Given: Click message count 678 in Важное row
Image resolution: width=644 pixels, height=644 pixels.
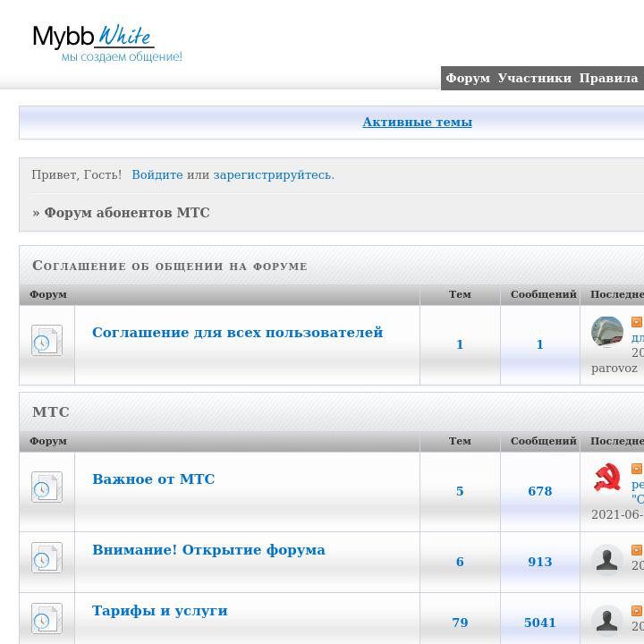Looking at the screenshot, I should tap(540, 491).
